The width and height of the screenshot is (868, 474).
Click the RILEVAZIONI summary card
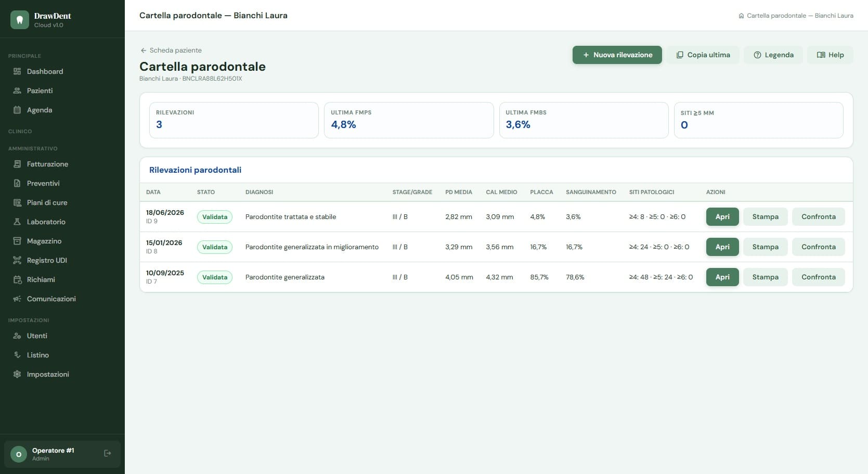(234, 120)
